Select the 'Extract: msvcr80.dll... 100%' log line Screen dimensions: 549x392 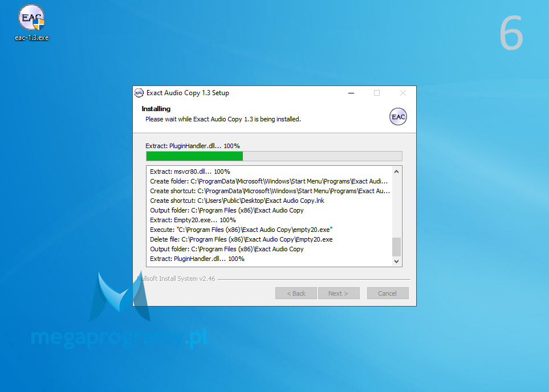pos(190,171)
